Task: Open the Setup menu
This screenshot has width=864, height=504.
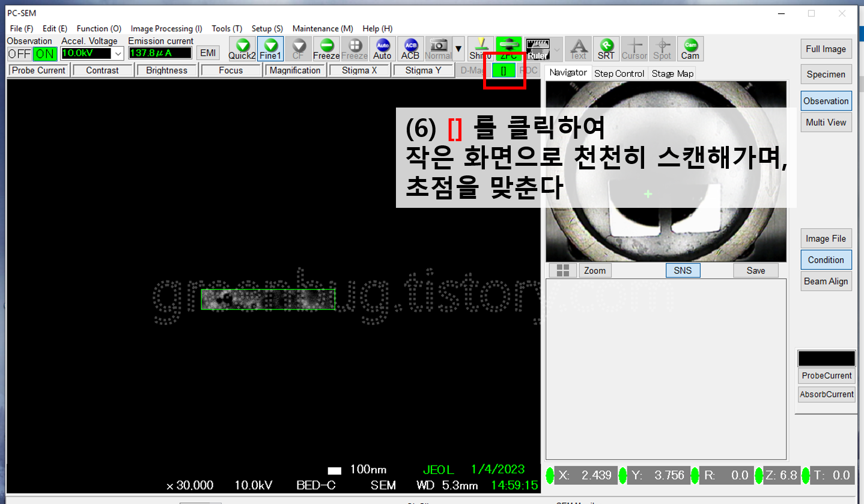Action: tap(267, 28)
